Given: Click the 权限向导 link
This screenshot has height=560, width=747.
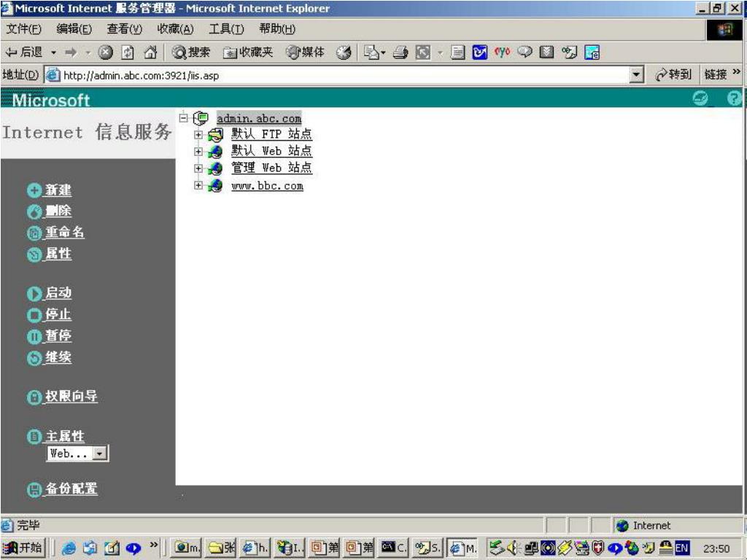Looking at the screenshot, I should 71,397.
